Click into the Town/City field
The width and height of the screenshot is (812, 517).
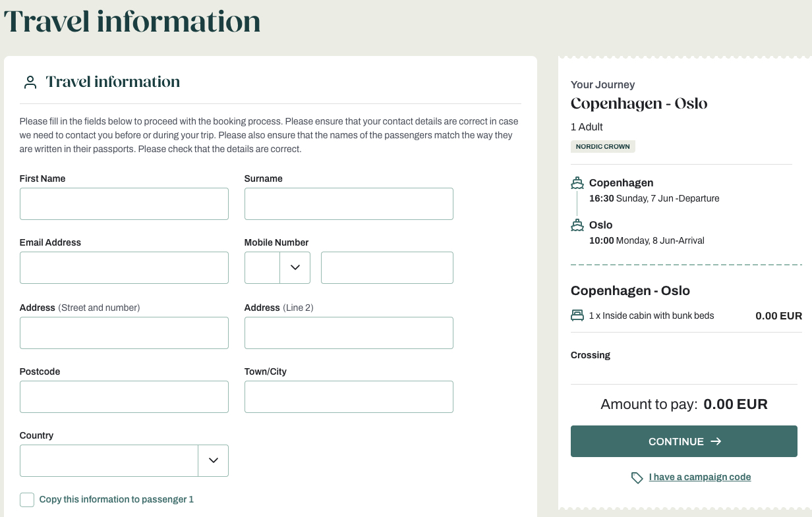(349, 396)
